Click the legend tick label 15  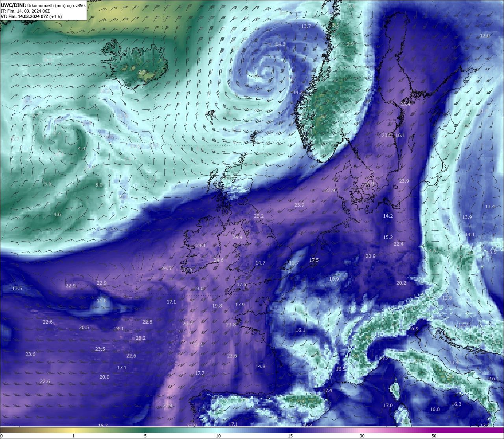coord(290,436)
